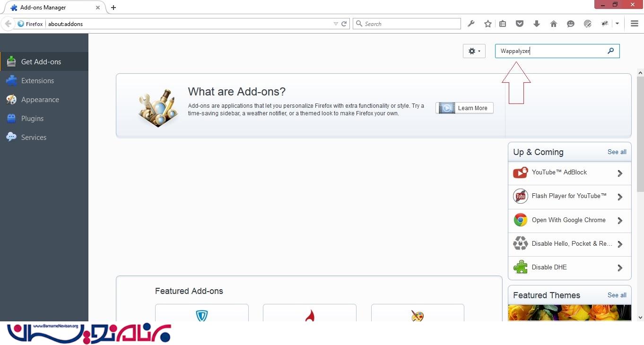Open the Pocket list icon
Image resolution: width=644 pixels, height=345 pixels.
pos(520,24)
